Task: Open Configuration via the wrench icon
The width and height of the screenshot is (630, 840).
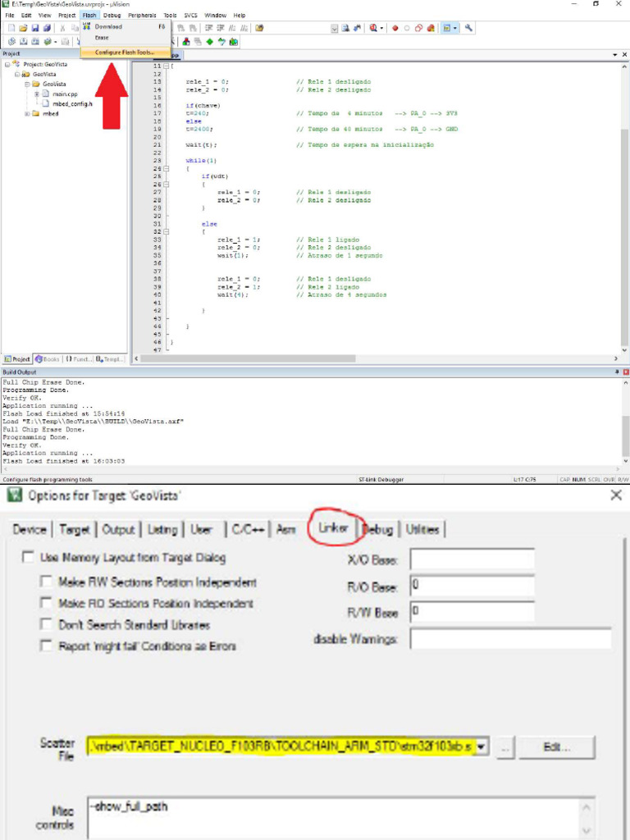Action: pos(468,28)
